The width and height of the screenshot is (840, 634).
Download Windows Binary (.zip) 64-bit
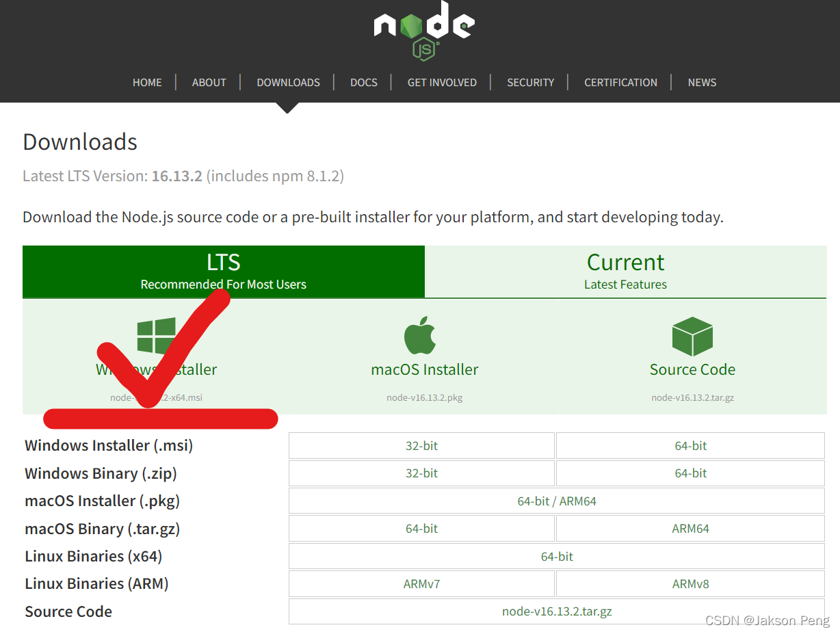690,473
